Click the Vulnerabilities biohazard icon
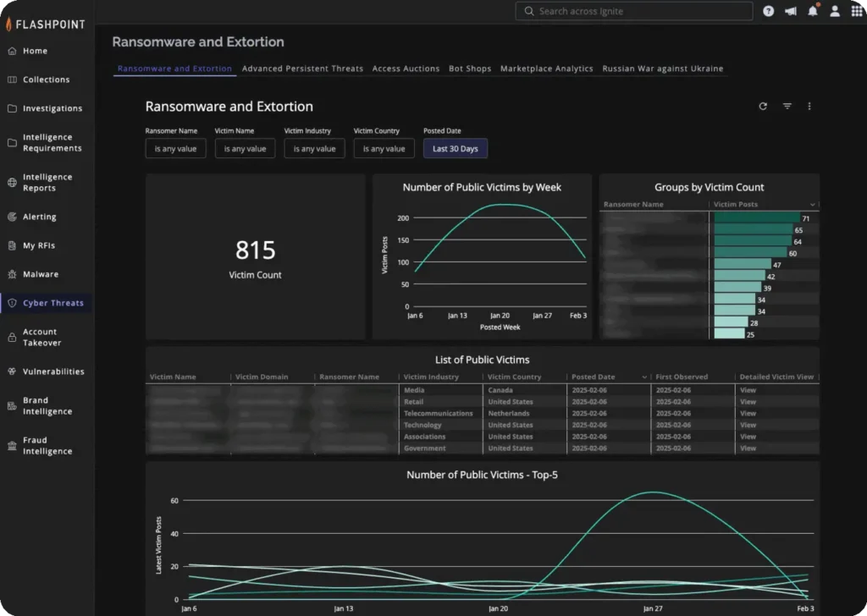 (12, 371)
